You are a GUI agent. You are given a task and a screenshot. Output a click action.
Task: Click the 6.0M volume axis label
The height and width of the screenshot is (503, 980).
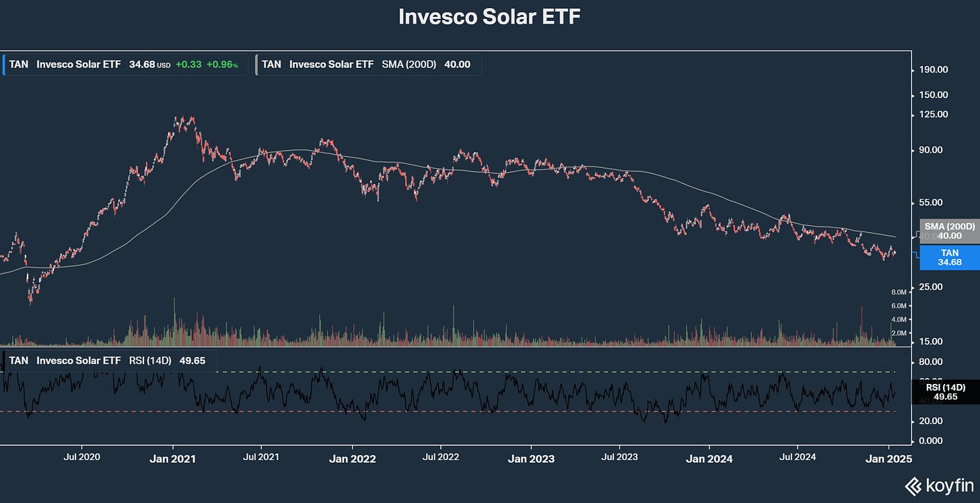pyautogui.click(x=899, y=306)
